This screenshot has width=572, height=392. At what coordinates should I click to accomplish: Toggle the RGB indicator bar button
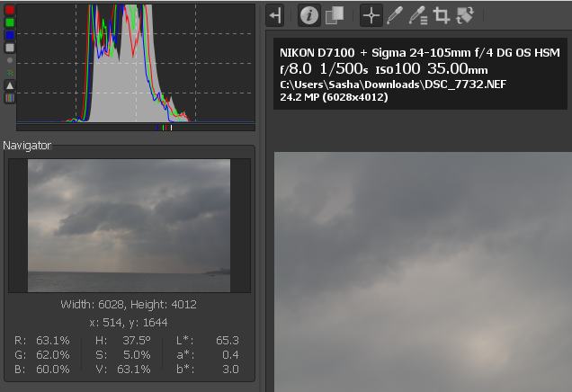pyautogui.click(x=10, y=98)
